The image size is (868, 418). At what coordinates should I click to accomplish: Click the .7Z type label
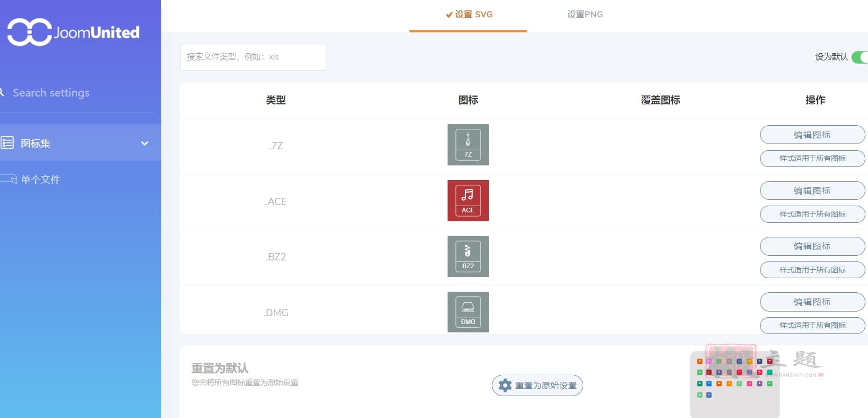[x=276, y=146]
